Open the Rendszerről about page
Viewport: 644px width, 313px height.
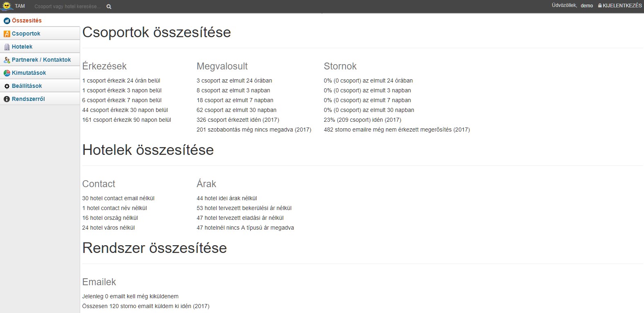pos(28,99)
